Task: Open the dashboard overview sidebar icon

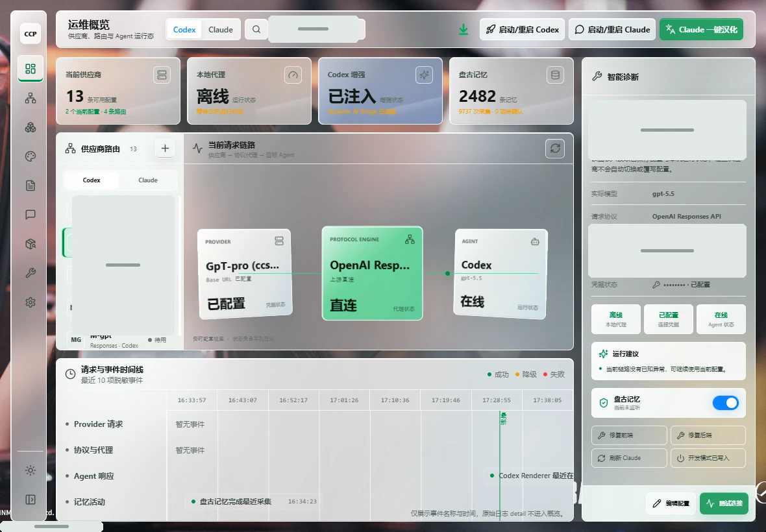Action: click(31, 69)
